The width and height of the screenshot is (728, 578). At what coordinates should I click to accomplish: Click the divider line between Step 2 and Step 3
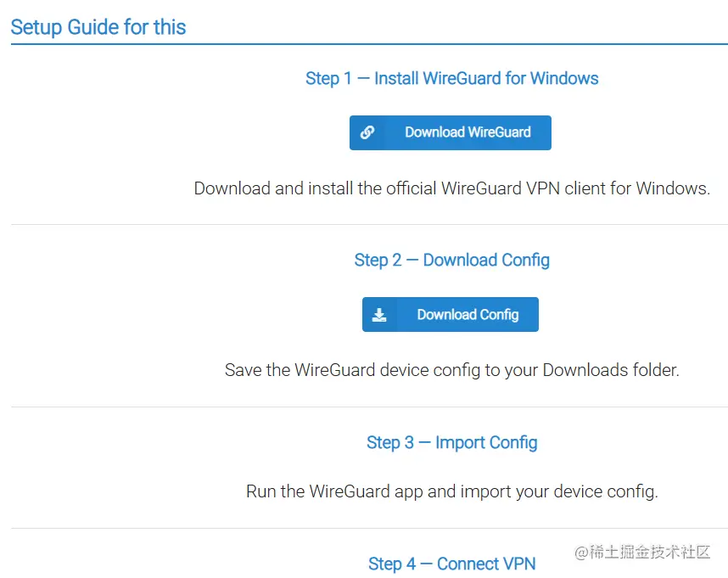370,407
